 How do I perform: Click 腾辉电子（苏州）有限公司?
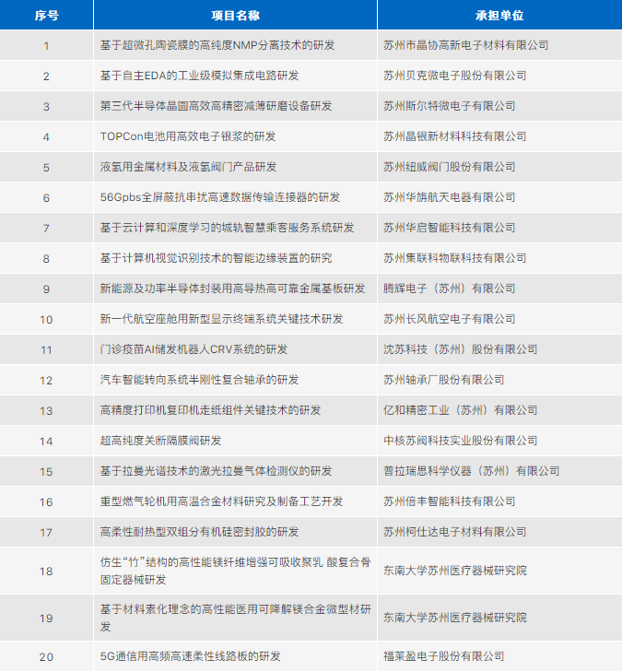[449, 289]
